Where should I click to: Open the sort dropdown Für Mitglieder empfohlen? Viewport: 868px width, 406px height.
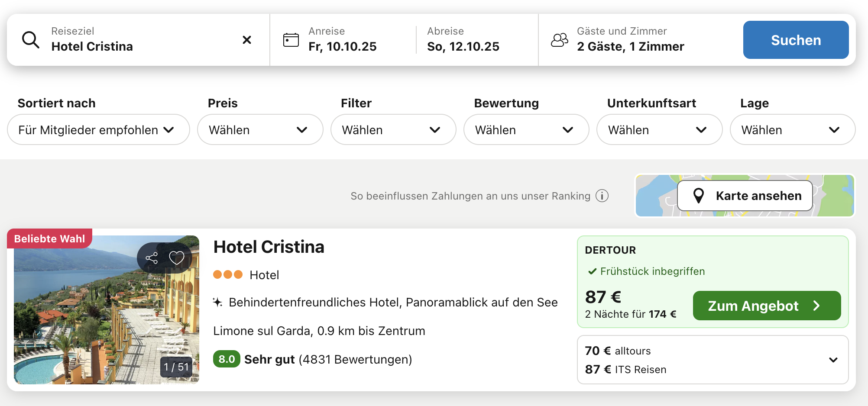click(98, 129)
